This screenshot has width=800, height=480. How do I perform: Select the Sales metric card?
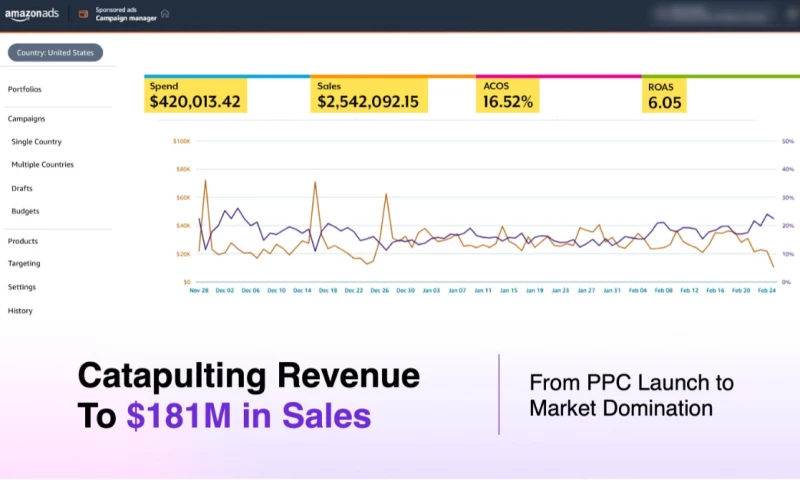pos(368,95)
